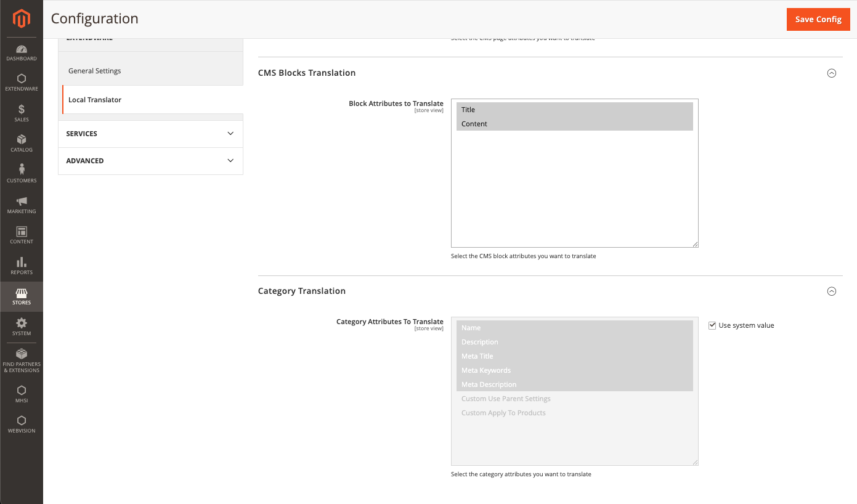Expand the ADVANCED configuration group

(x=150, y=161)
